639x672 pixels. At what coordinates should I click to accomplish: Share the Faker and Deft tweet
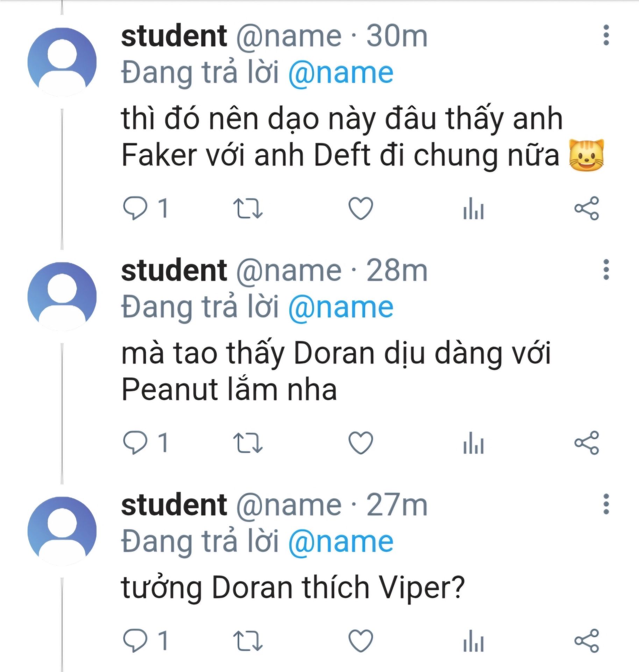point(587,209)
